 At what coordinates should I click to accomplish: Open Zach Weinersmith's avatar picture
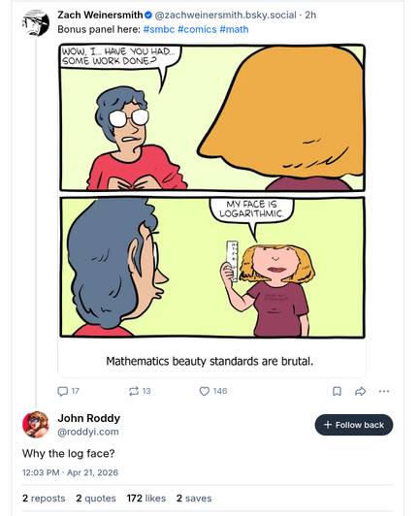coord(36,22)
